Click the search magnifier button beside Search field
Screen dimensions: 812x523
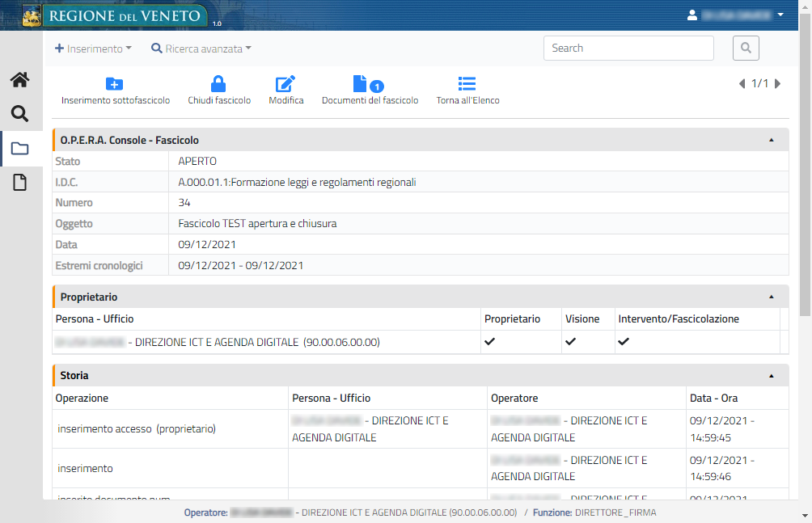[746, 49]
